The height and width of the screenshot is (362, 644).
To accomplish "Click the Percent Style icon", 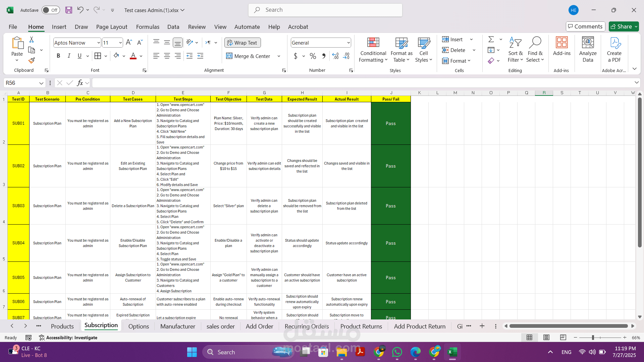I will [x=313, y=56].
